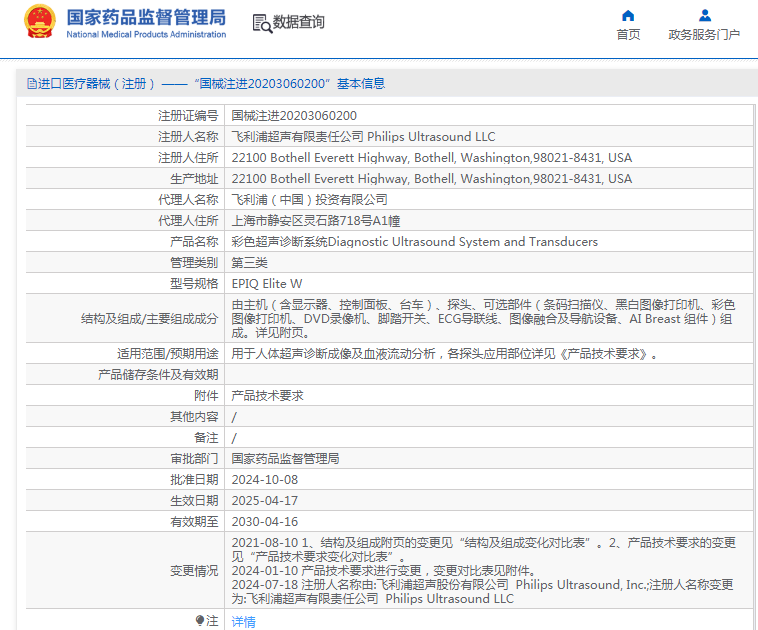Click the lightbulb 注 icon
The width and height of the screenshot is (758, 630).
pyautogui.click(x=200, y=620)
